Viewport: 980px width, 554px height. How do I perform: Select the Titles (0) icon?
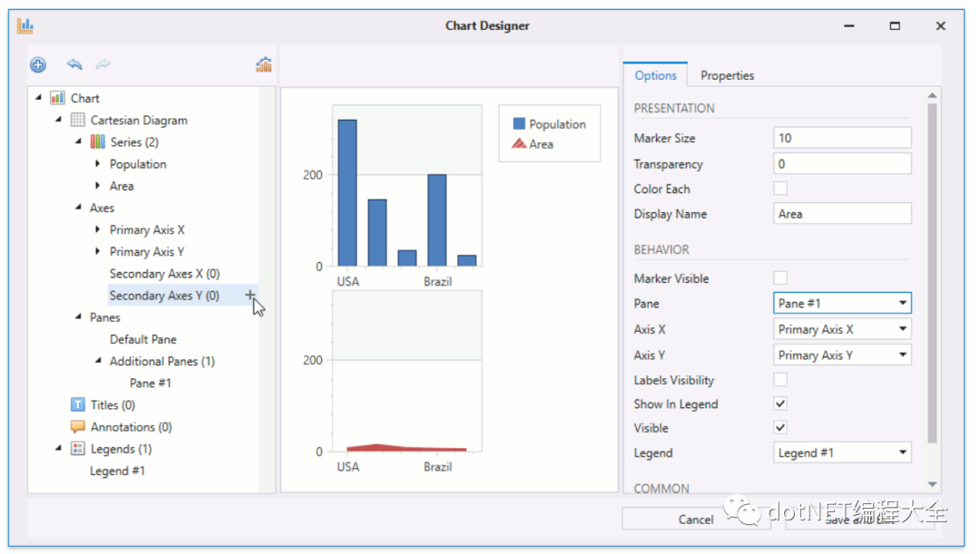click(x=77, y=404)
